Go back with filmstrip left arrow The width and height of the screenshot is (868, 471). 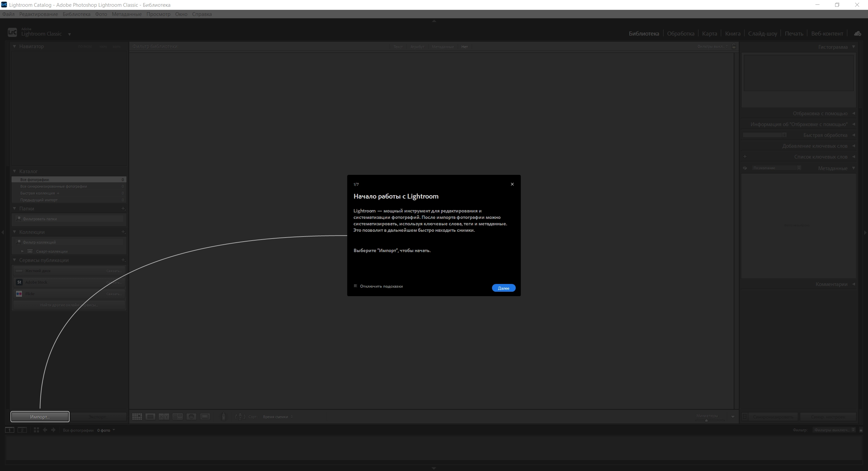point(45,430)
